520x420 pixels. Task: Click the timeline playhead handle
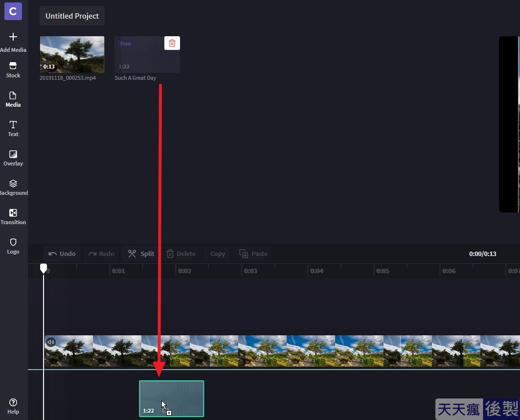click(x=44, y=268)
